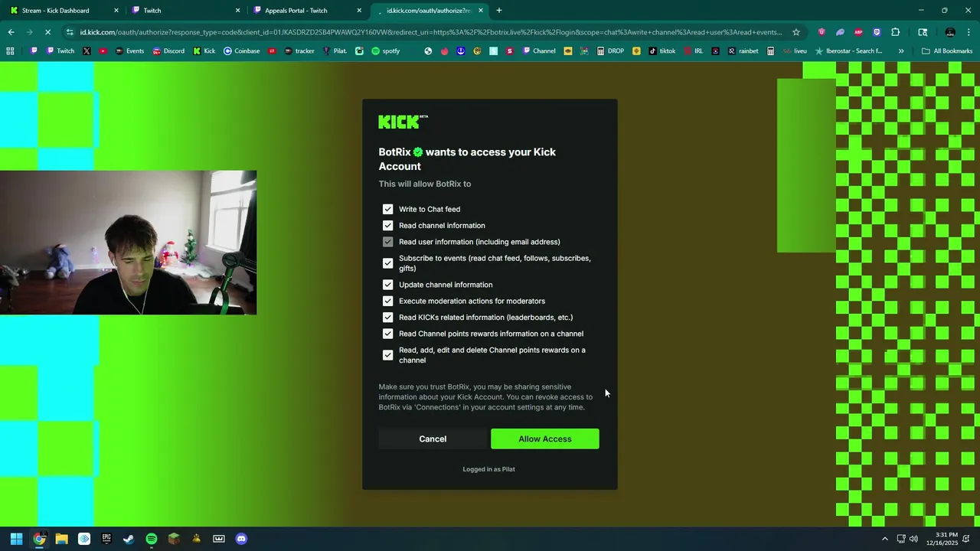Image resolution: width=980 pixels, height=551 pixels.
Task: Launch Epic Games from the taskbar
Action: pyautogui.click(x=106, y=539)
